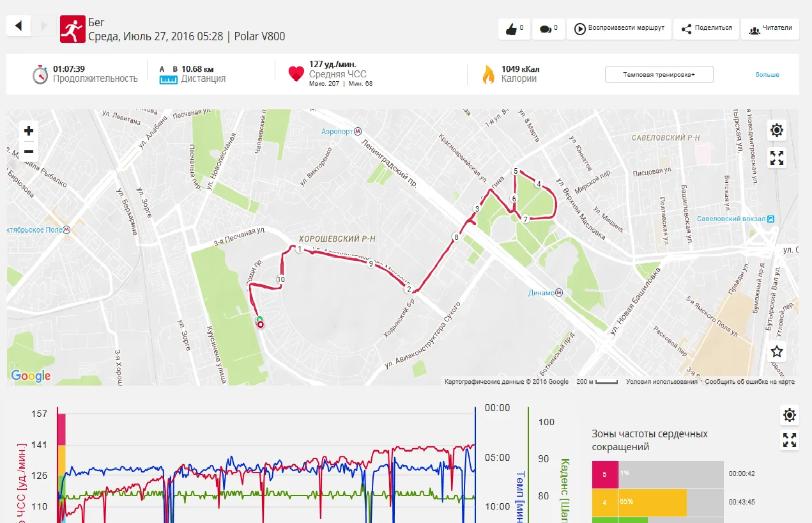812x523 pixels.
Task: Click the Бег workout title
Action: pyautogui.click(x=96, y=22)
